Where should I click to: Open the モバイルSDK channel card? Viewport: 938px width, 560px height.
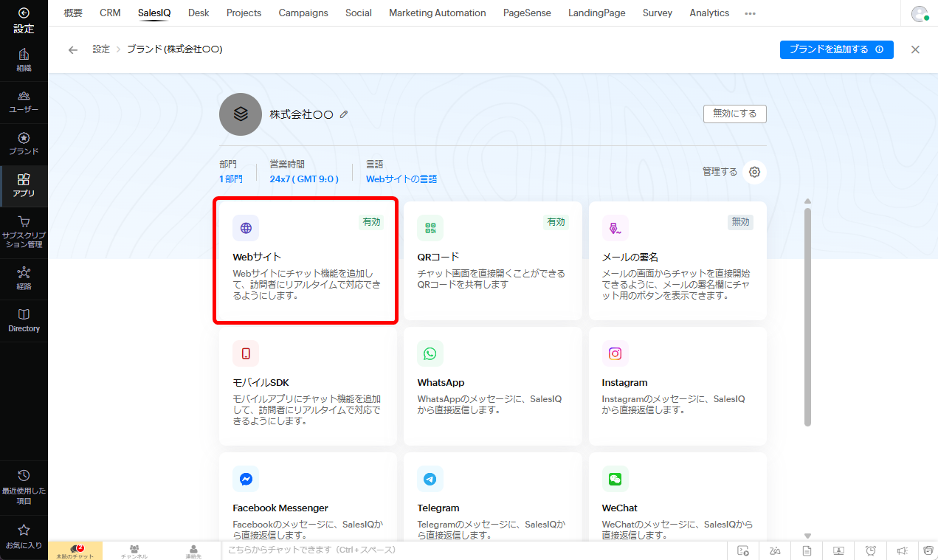point(308,386)
